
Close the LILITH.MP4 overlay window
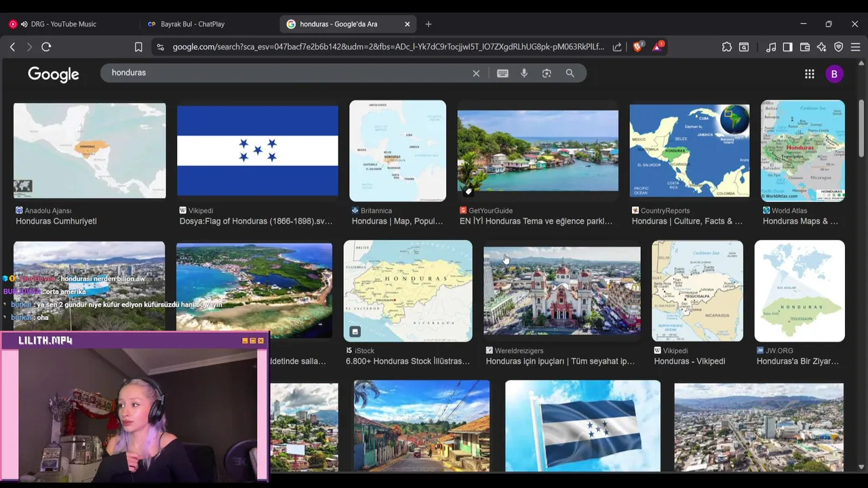click(x=261, y=340)
